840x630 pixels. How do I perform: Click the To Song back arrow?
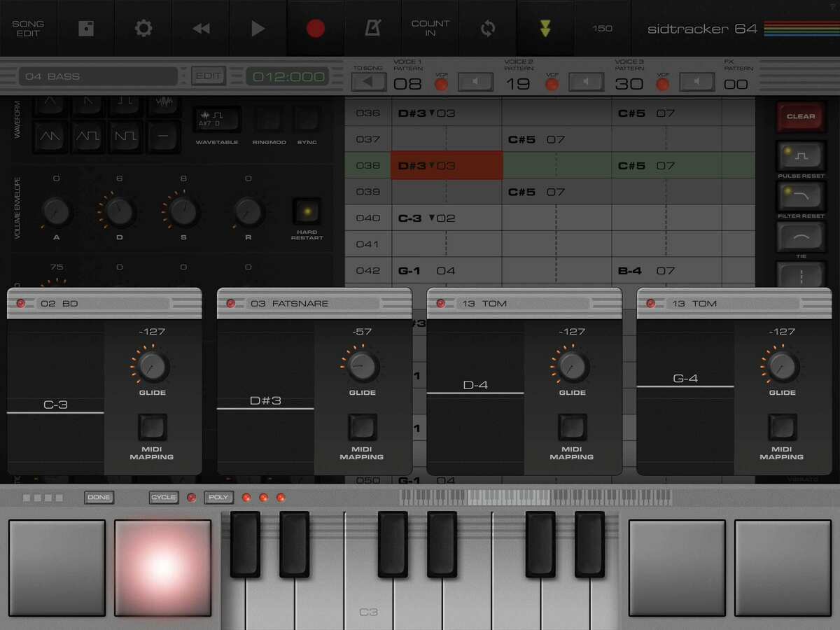(x=368, y=83)
